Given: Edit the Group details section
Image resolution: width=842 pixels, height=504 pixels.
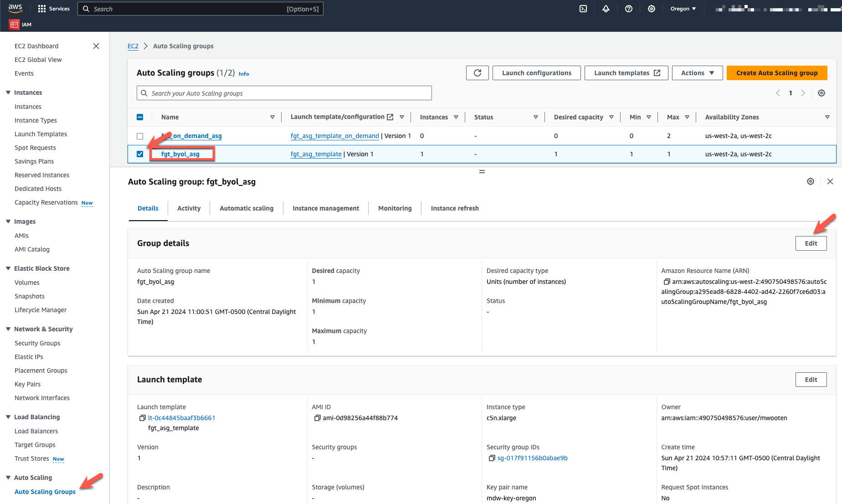Looking at the screenshot, I should pyautogui.click(x=811, y=243).
